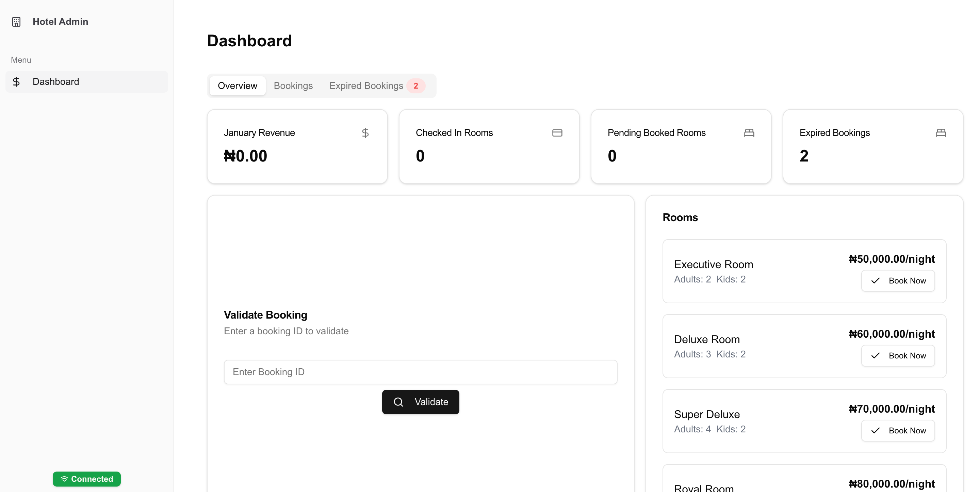Image resolution: width=980 pixels, height=492 pixels.
Task: Focus the Enter Booking ID field
Action: coord(420,372)
